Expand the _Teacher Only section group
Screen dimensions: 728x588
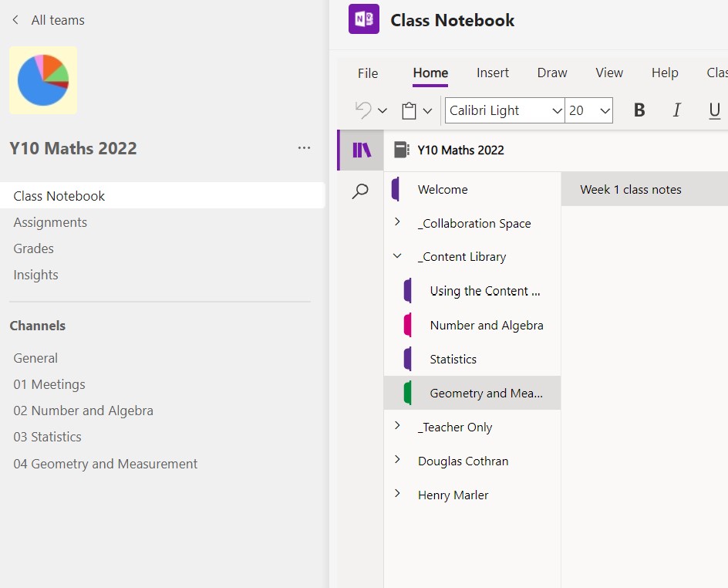click(397, 426)
